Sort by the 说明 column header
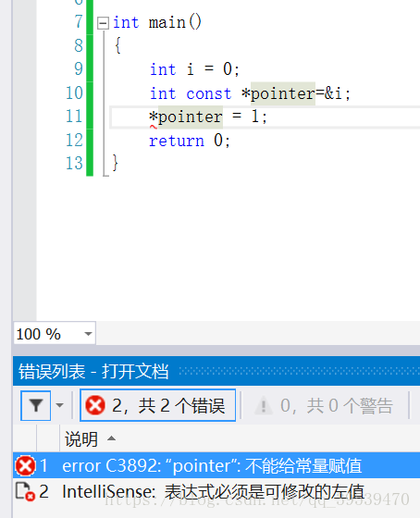This screenshot has width=420, height=518. tap(81, 438)
